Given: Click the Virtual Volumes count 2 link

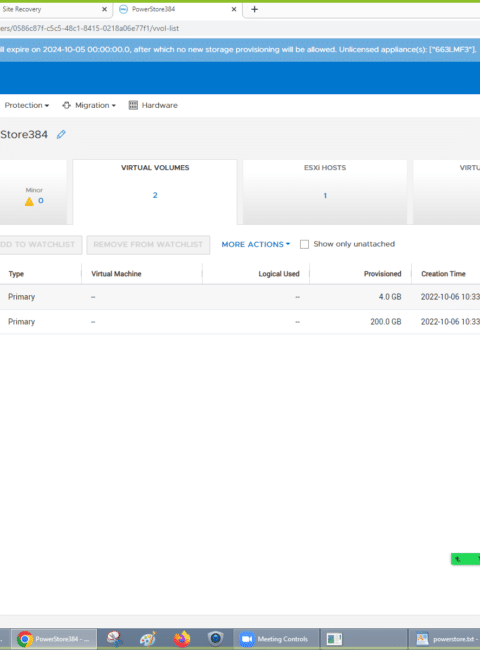Looking at the screenshot, I should click(155, 195).
